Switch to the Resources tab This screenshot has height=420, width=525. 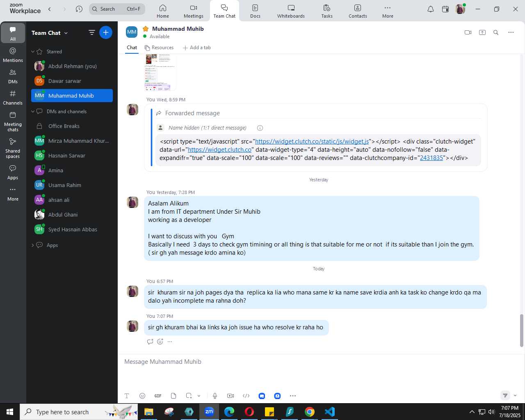tap(159, 48)
